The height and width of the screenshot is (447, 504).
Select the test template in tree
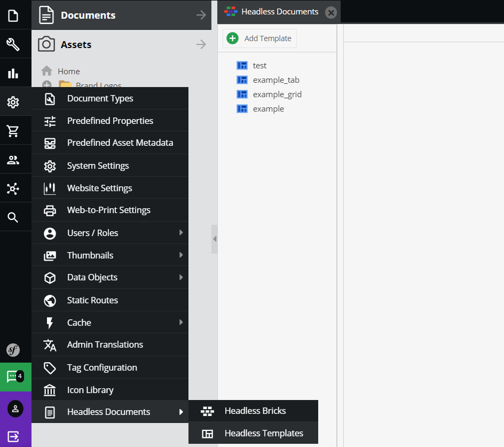tap(259, 66)
